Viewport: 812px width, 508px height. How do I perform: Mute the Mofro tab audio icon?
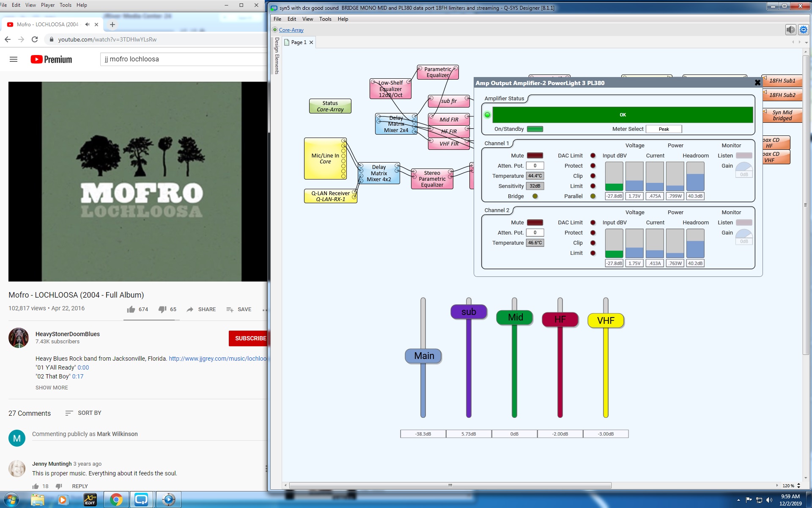click(x=87, y=25)
